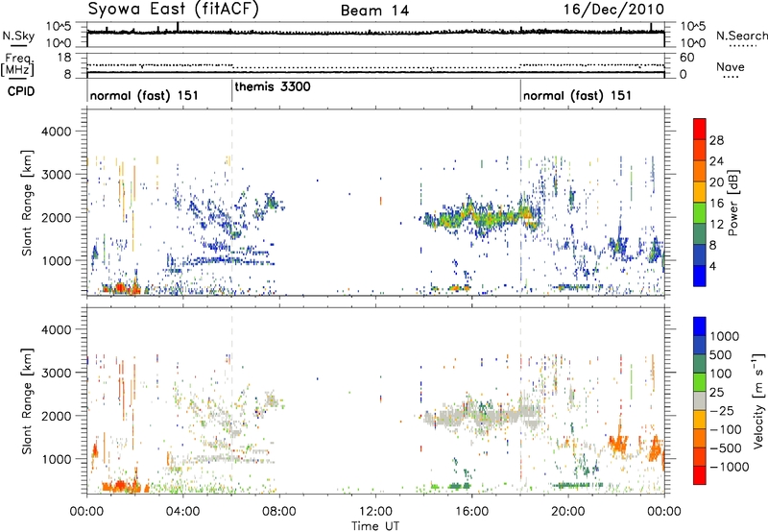Click the 'CPID' row label
This screenshot has height=532, width=768.
click(21, 91)
